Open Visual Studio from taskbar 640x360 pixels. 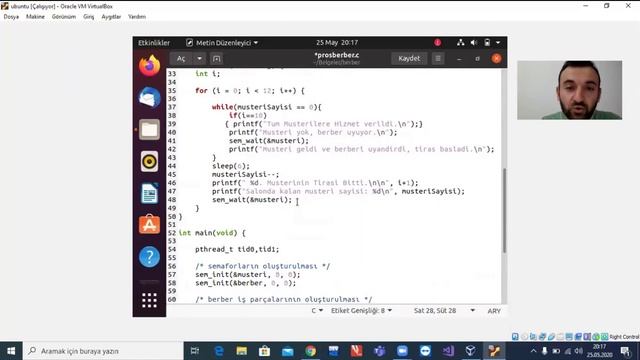point(448,351)
